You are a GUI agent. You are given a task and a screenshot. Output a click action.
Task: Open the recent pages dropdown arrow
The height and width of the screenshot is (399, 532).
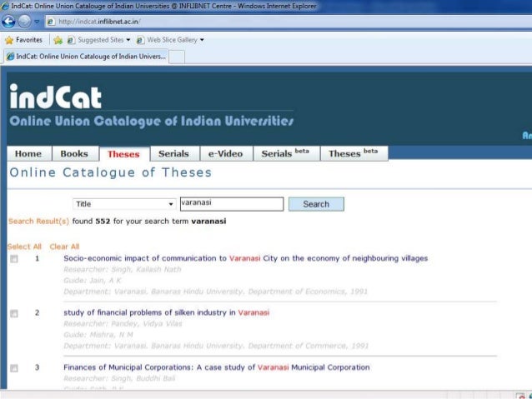37,22
